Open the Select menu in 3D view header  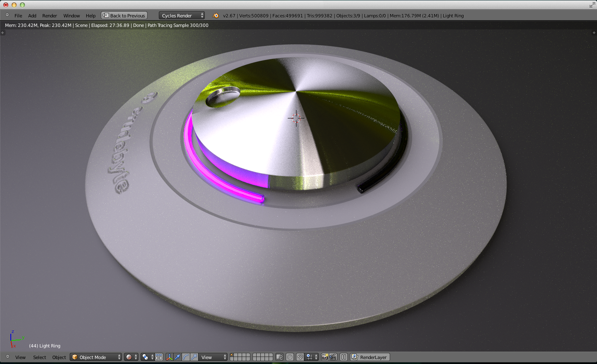(x=39, y=357)
